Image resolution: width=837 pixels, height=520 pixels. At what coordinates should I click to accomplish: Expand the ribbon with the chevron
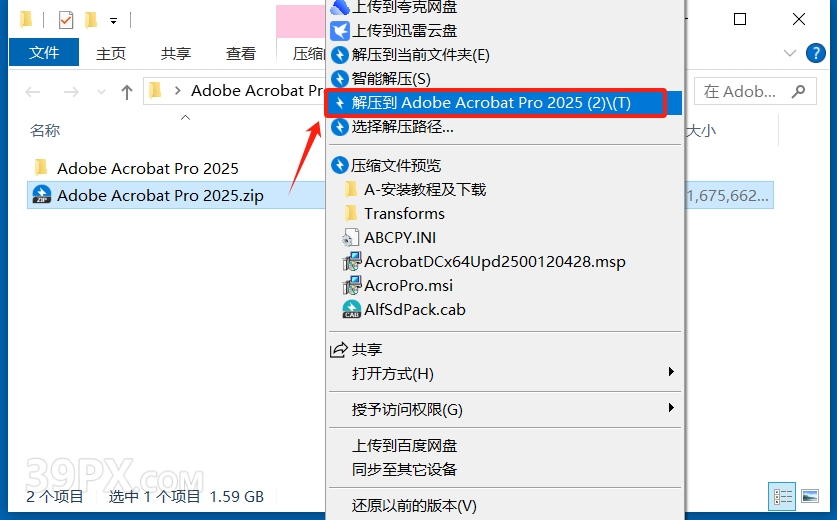click(789, 53)
